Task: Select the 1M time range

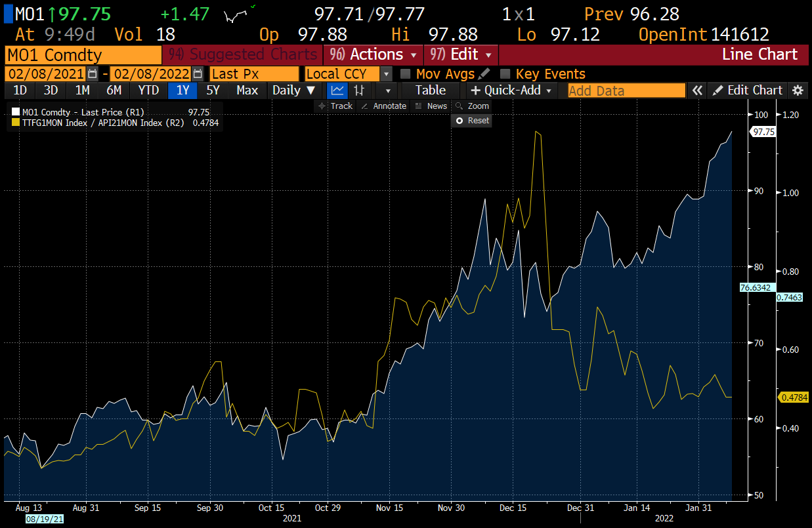Action: pos(82,91)
